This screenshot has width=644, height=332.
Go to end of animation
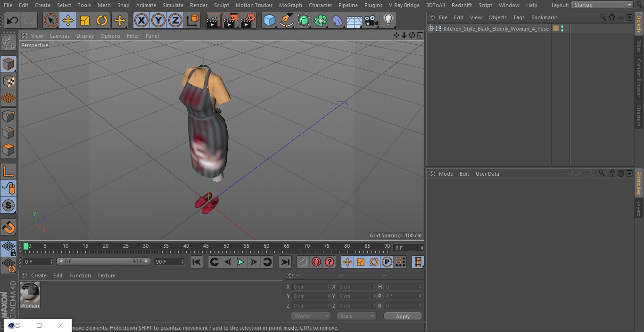pos(285,262)
